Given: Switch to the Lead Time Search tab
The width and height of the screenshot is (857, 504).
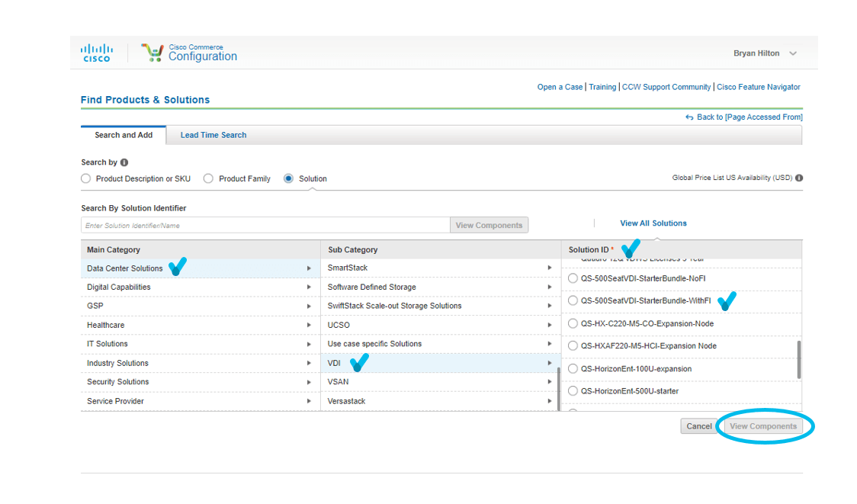Looking at the screenshot, I should click(213, 135).
